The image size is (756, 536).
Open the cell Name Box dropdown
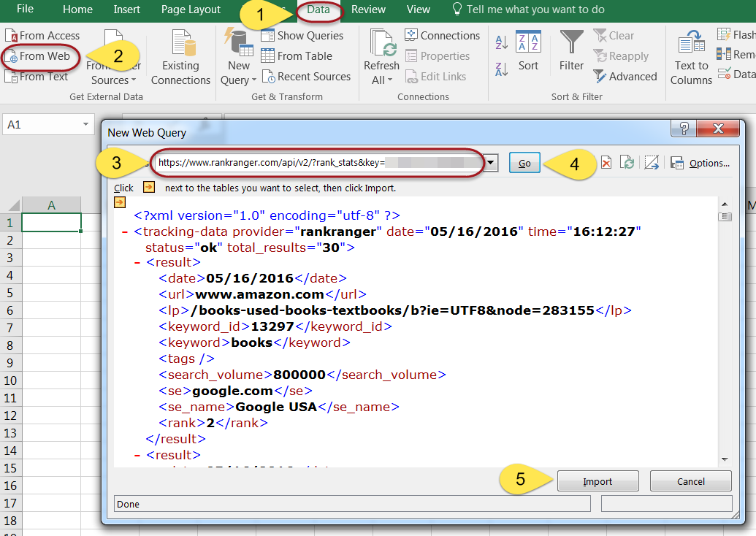(x=85, y=125)
